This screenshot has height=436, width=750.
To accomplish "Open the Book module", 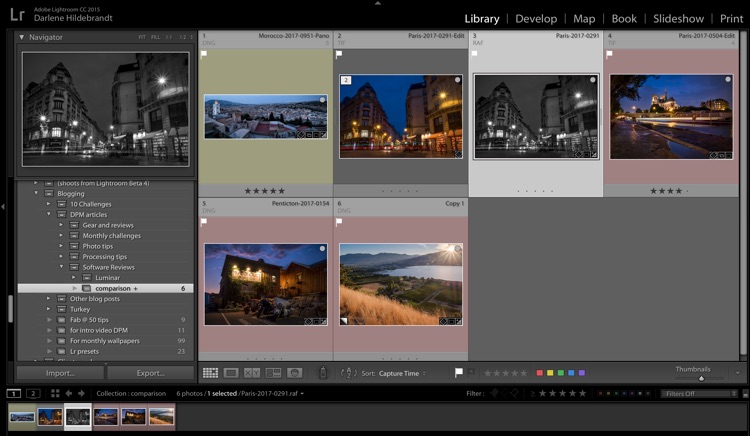I will 624,19.
